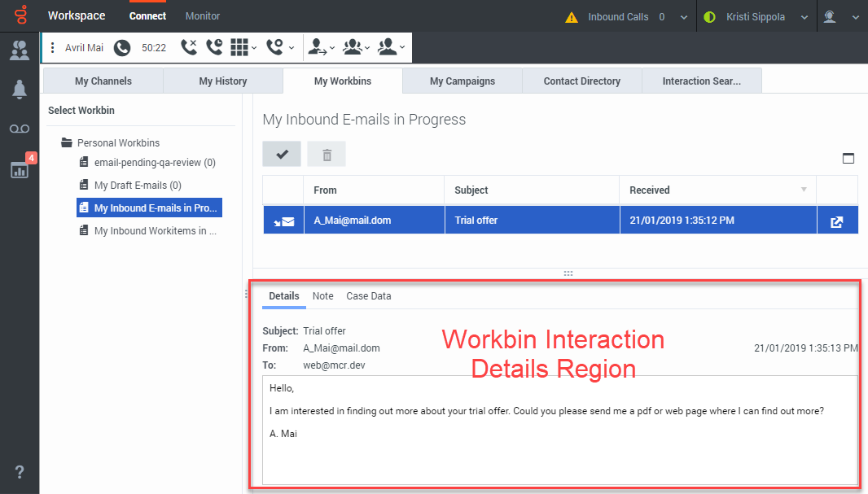Click the end call phone icon
This screenshot has height=494, width=868.
pos(189,48)
